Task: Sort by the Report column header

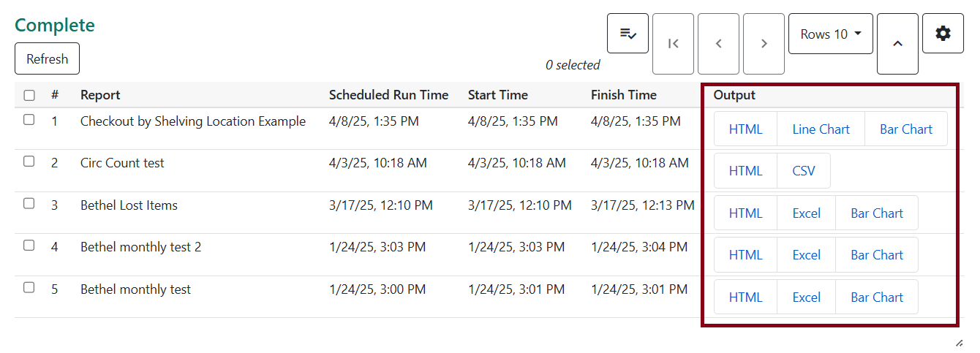Action: point(100,95)
